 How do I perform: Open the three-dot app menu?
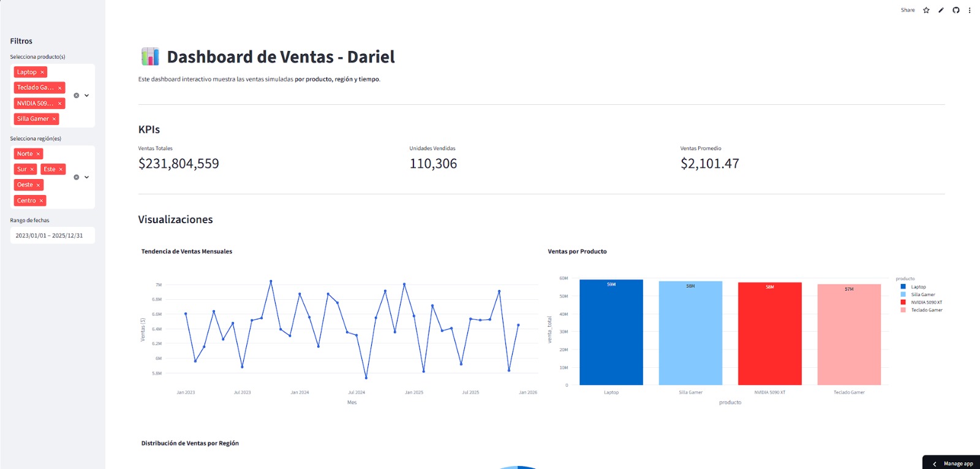(x=970, y=10)
